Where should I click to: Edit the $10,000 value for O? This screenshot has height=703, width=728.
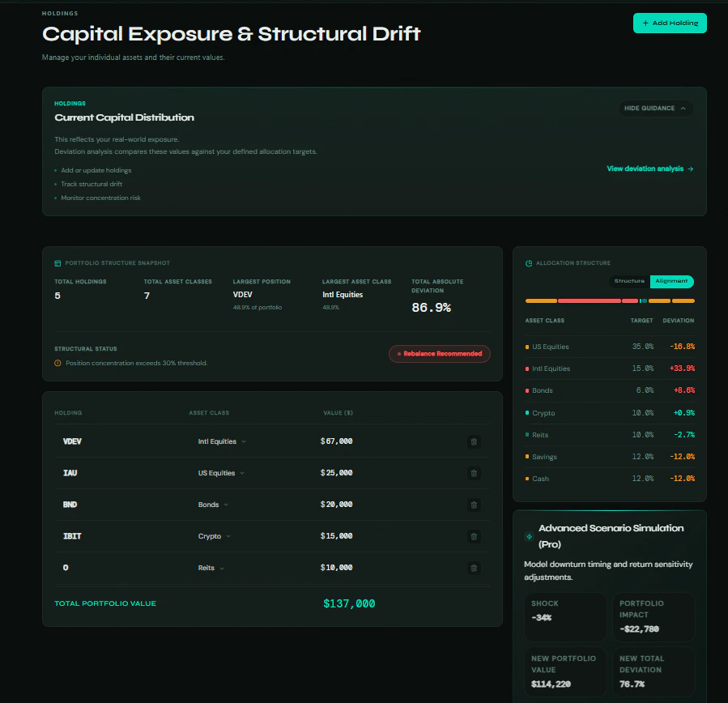336,568
